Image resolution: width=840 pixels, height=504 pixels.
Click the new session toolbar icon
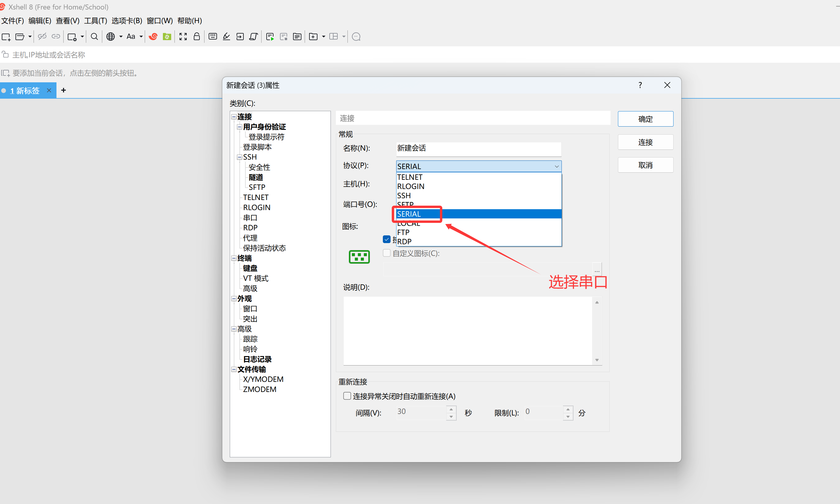[6, 37]
